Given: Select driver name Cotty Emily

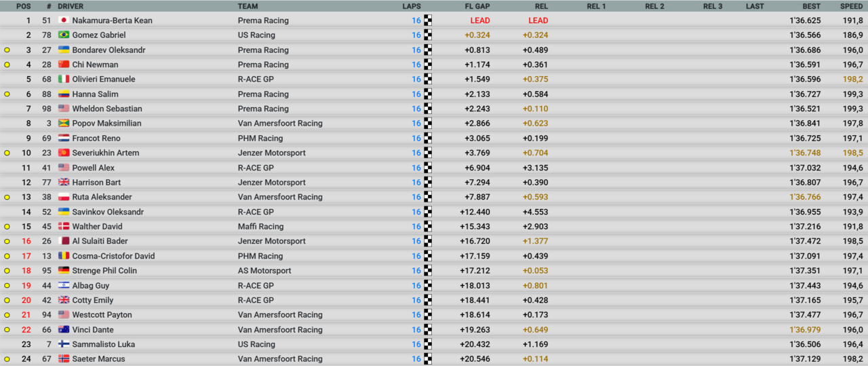Looking at the screenshot, I should (93, 300).
